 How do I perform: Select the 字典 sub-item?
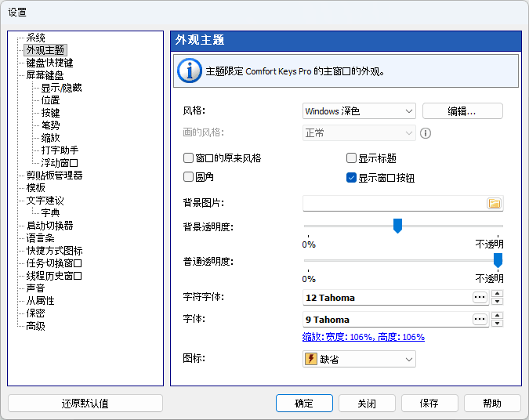click(x=50, y=213)
